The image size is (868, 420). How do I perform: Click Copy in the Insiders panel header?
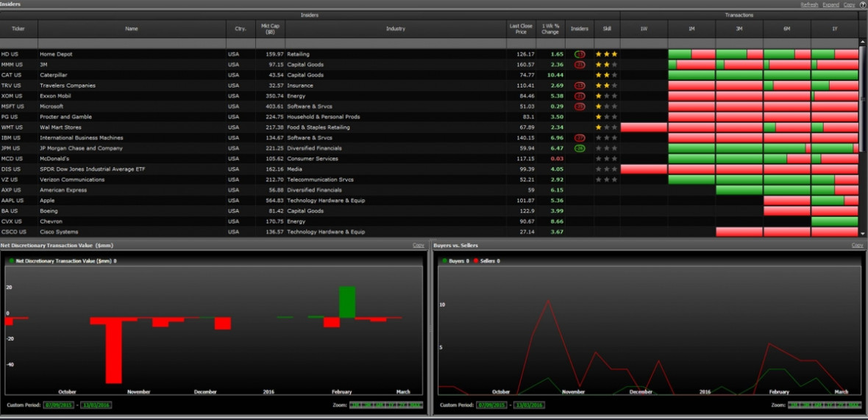(849, 4)
